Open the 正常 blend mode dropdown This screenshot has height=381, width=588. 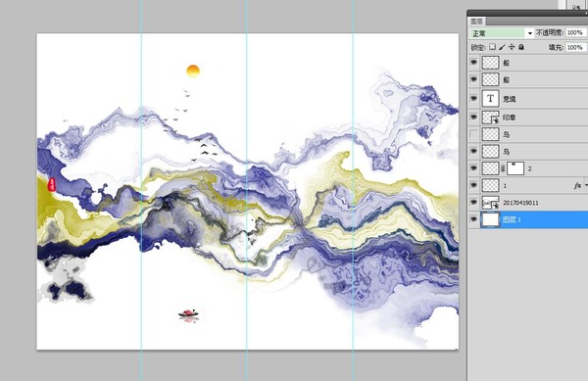coord(502,33)
